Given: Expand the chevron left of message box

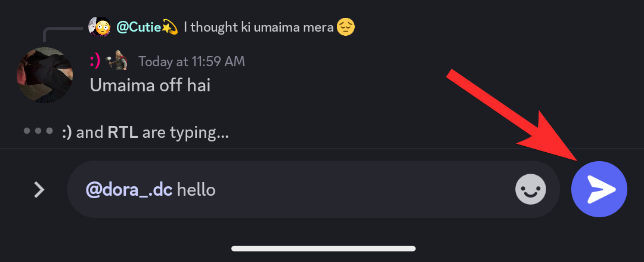Looking at the screenshot, I should click(x=39, y=190).
